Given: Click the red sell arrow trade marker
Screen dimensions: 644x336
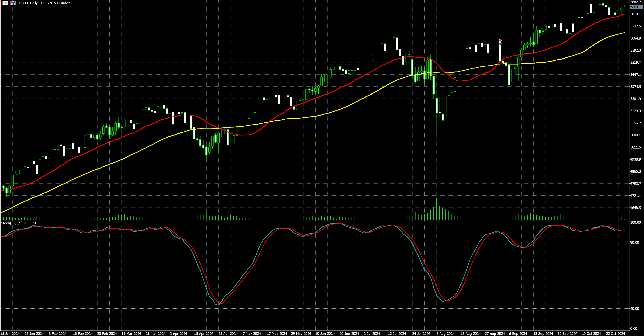Looking at the screenshot, I should (500, 40).
